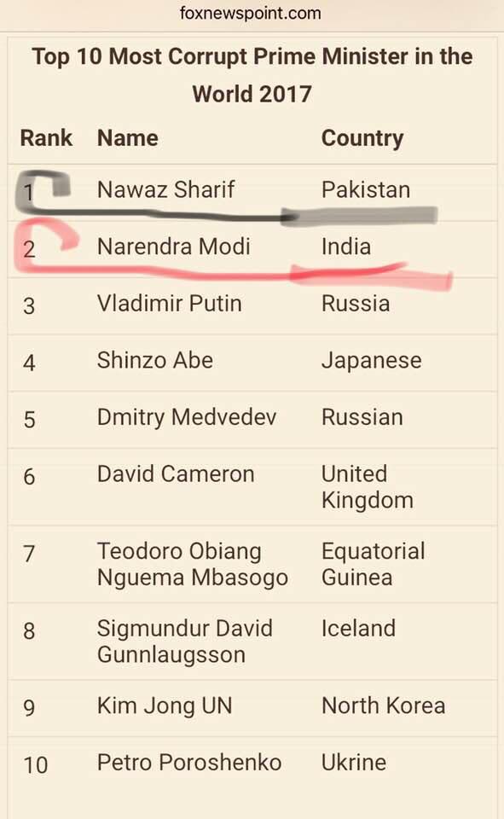The image size is (504, 819).
Task: Click Nawaz Sharif name cell
Action: (166, 189)
